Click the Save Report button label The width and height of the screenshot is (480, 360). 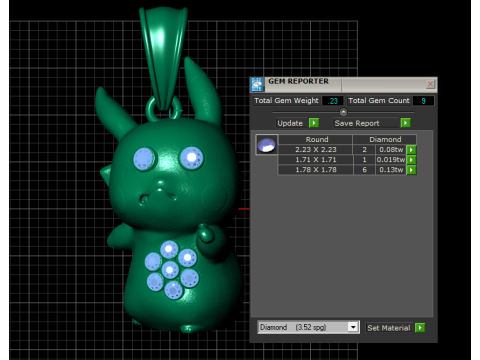[357, 123]
